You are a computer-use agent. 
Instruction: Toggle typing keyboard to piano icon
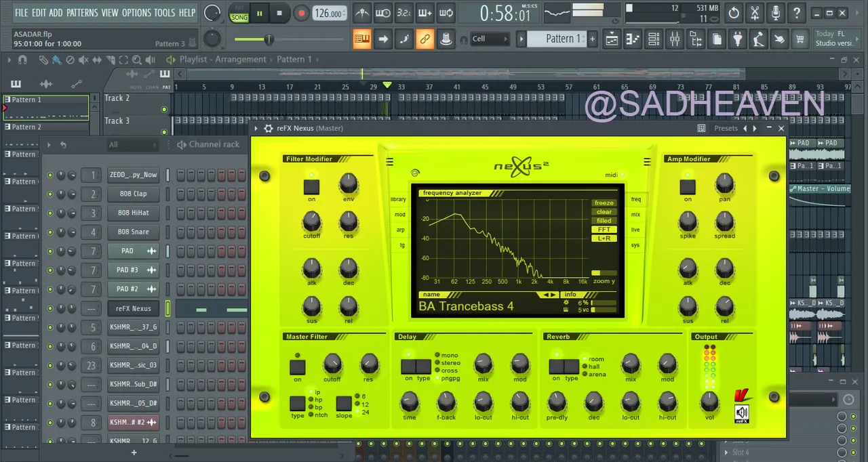[x=363, y=39]
